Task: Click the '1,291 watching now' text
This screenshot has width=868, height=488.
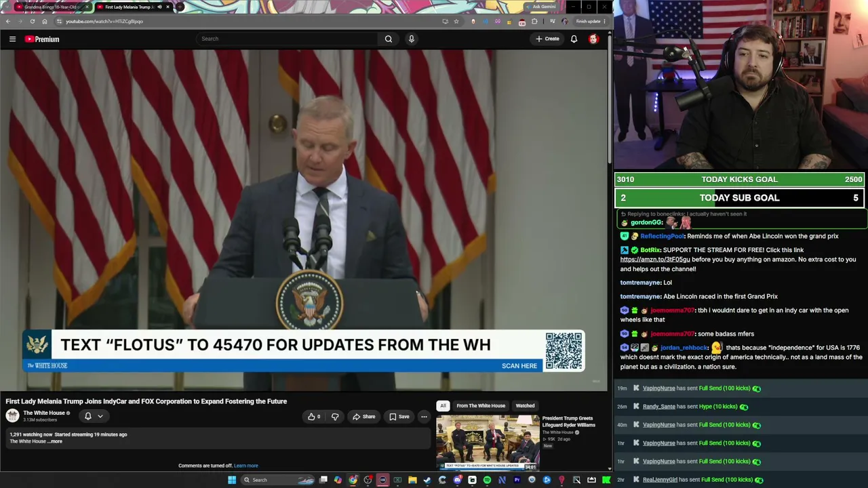Action: (x=31, y=434)
